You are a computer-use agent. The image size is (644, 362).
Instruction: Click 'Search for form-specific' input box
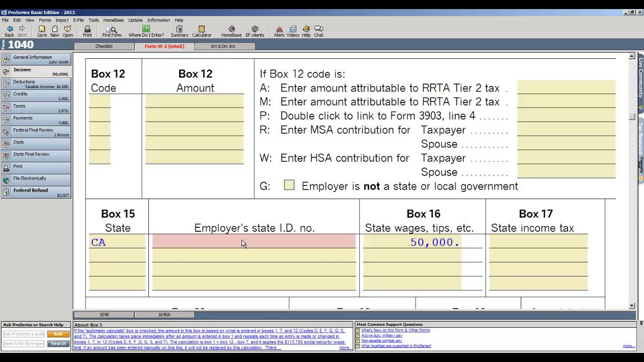pyautogui.click(x=24, y=343)
